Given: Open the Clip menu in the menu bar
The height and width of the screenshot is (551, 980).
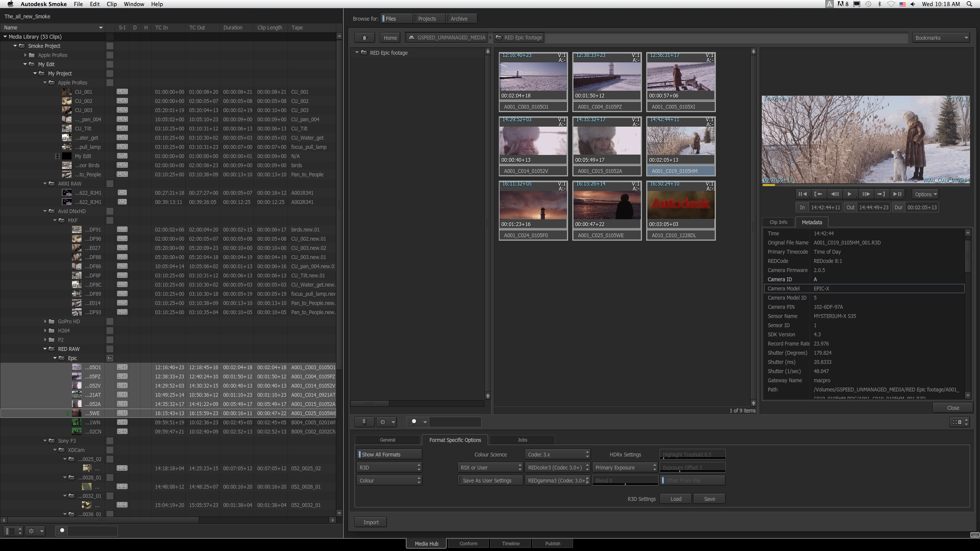Looking at the screenshot, I should [x=111, y=4].
